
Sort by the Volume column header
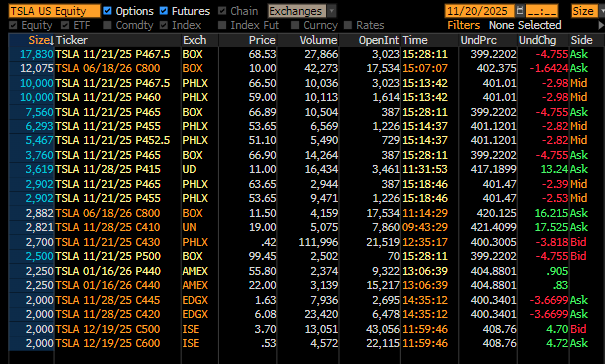tap(308, 40)
